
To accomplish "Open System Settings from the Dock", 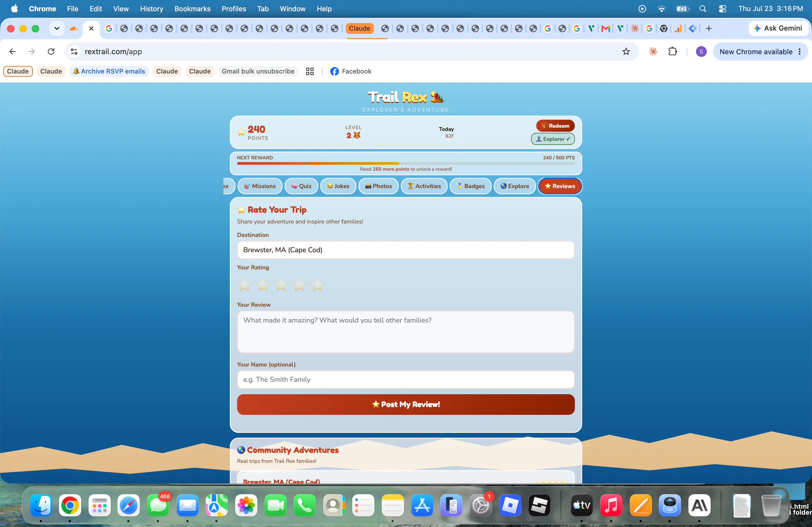I will click(x=481, y=505).
